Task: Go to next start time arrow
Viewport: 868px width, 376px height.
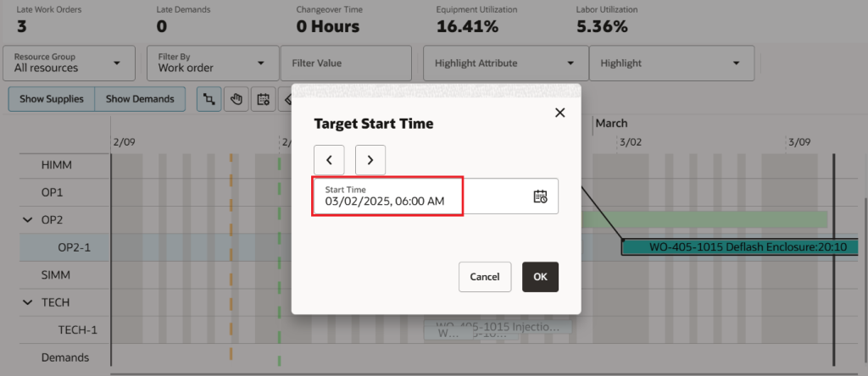Action: coord(370,158)
